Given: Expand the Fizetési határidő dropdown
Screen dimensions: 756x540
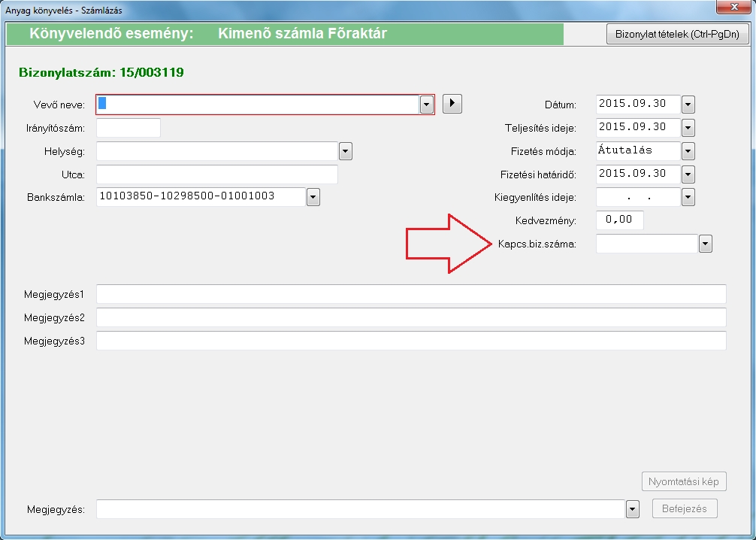Looking at the screenshot, I should click(688, 174).
